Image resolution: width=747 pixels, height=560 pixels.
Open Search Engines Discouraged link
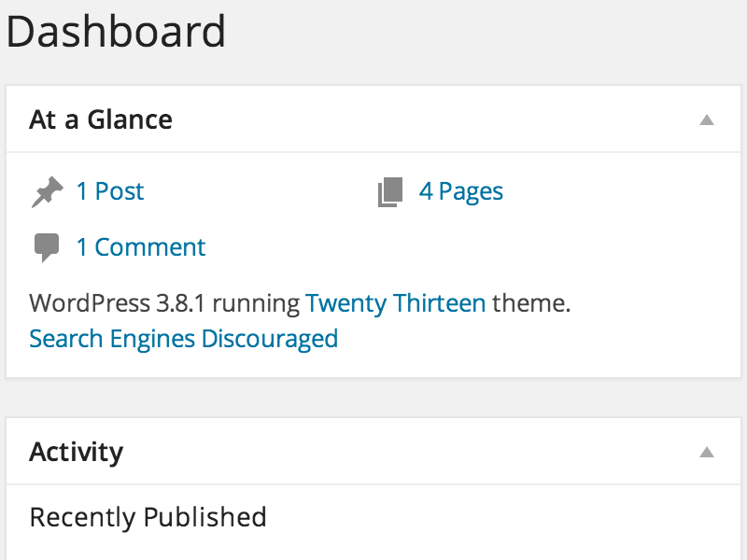[x=183, y=338]
